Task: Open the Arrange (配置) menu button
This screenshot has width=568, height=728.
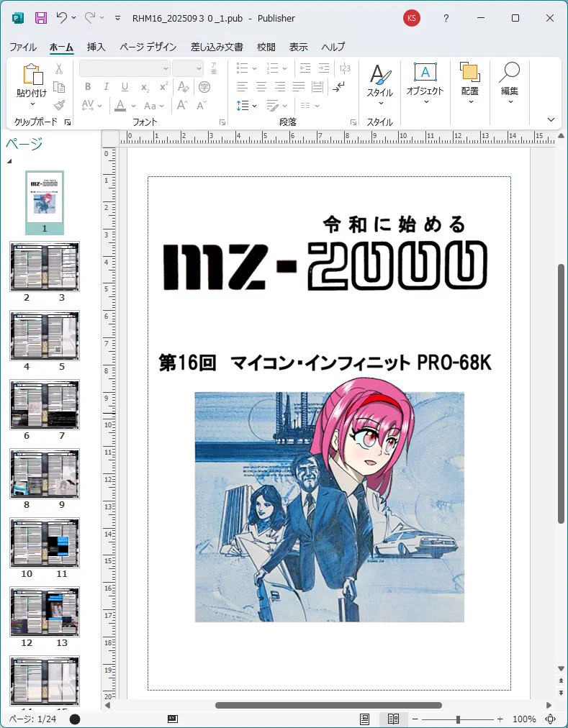Action: (x=470, y=83)
